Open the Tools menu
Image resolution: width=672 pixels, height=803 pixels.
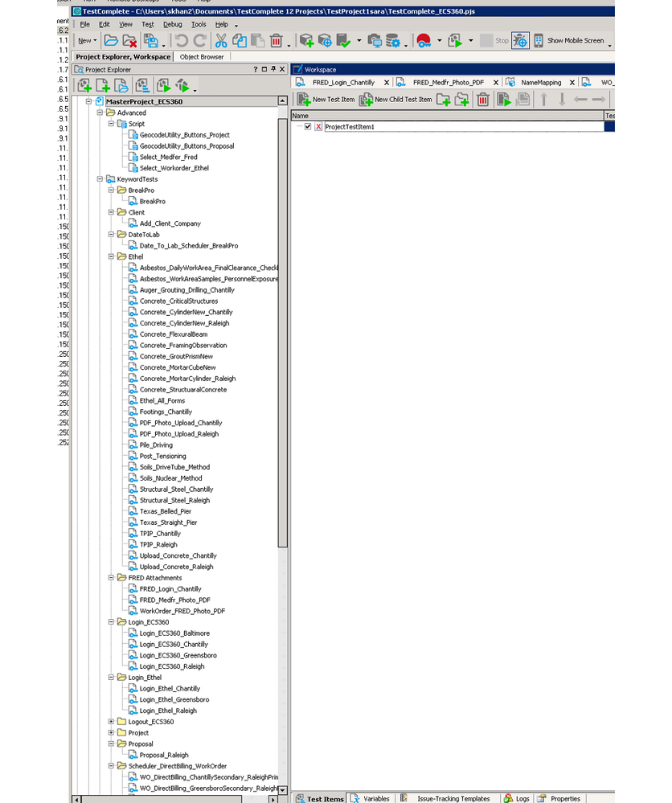click(x=199, y=24)
